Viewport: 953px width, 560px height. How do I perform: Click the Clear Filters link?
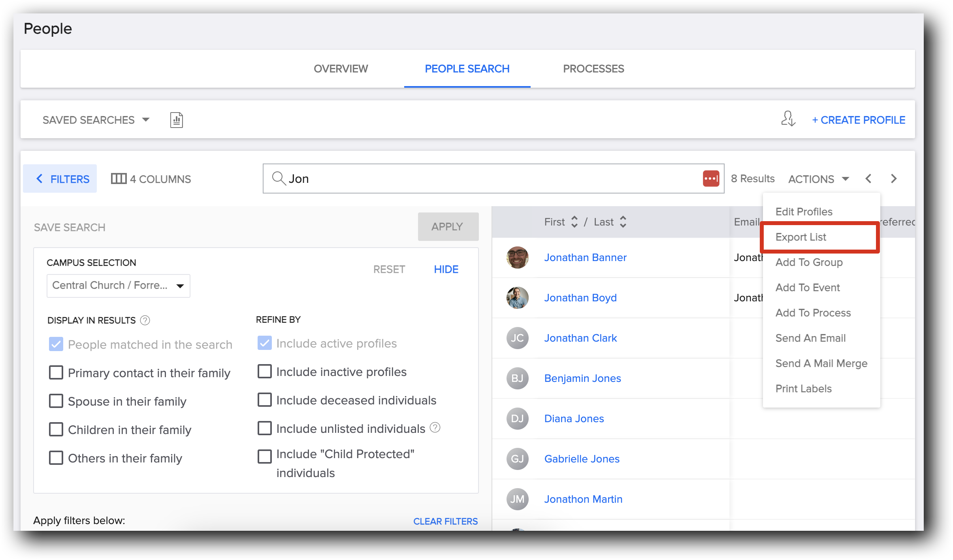click(445, 521)
